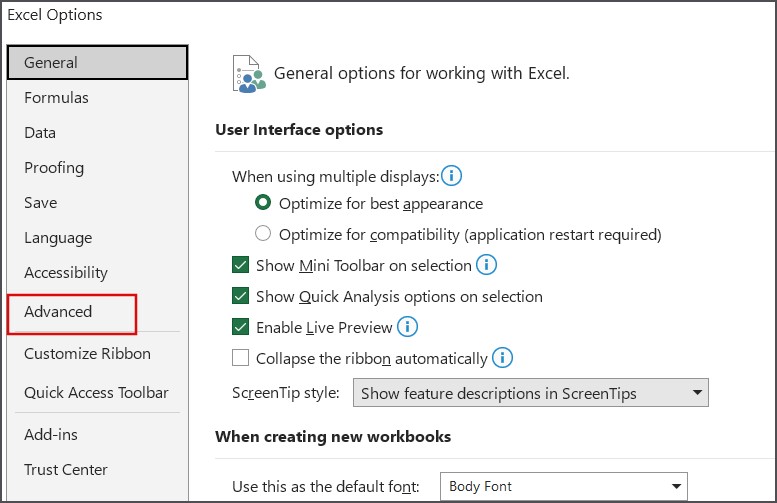
Task: Open the Customize Ribbon section
Action: [87, 354]
